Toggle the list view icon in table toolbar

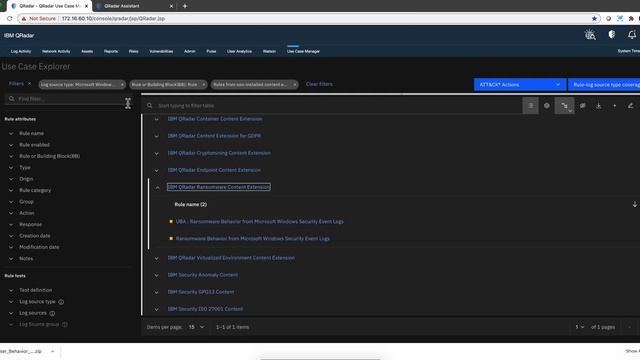[531, 106]
